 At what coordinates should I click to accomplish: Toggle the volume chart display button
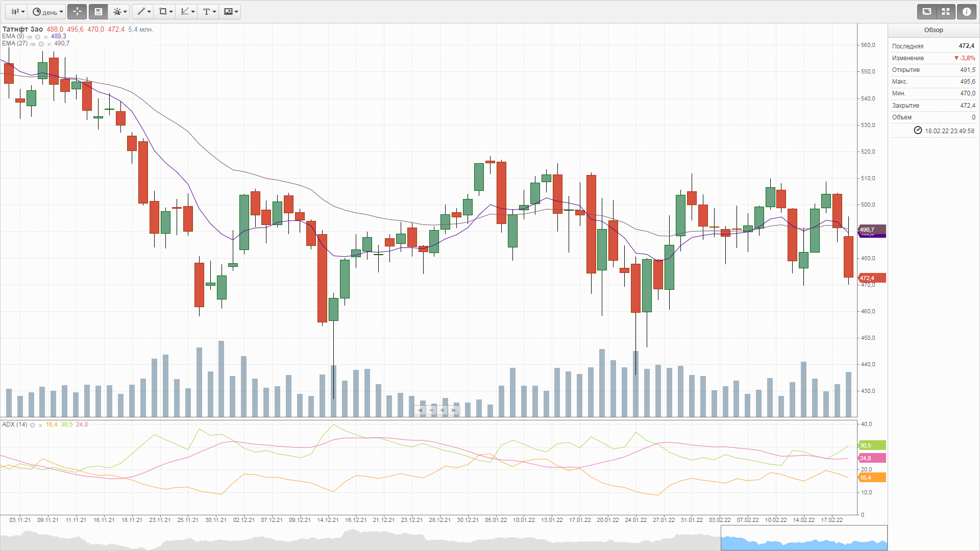(98, 11)
